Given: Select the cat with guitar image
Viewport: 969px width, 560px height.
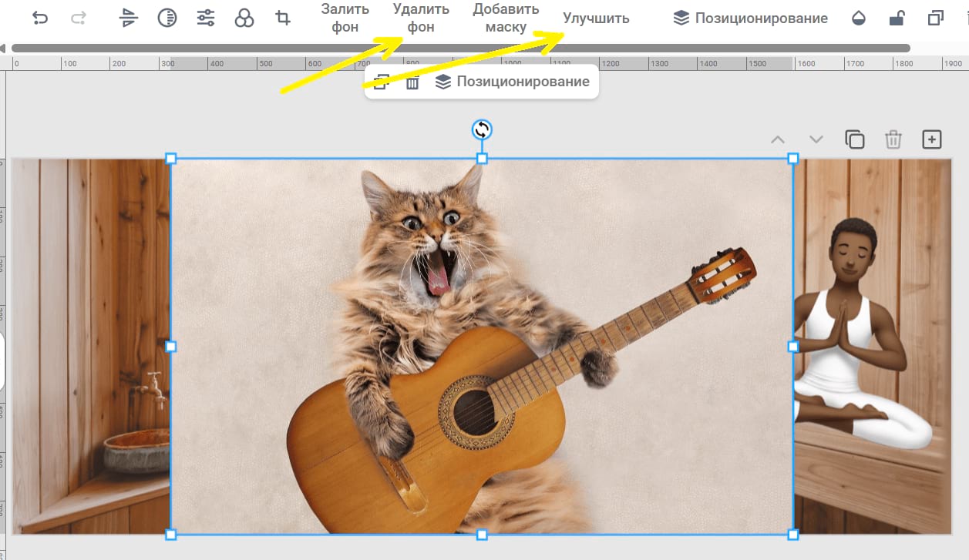Looking at the screenshot, I should click(482, 347).
